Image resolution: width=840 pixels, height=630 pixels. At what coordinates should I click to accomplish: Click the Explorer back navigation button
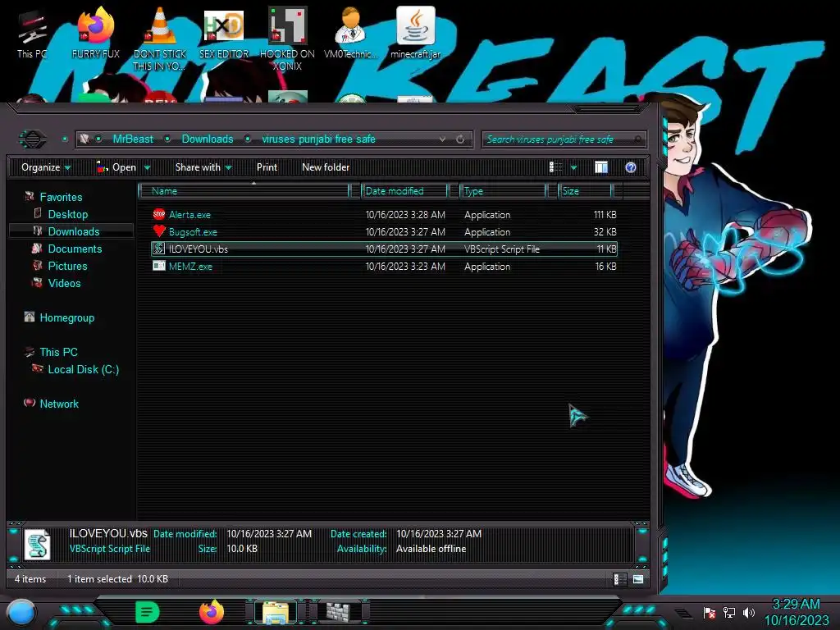tap(33, 139)
